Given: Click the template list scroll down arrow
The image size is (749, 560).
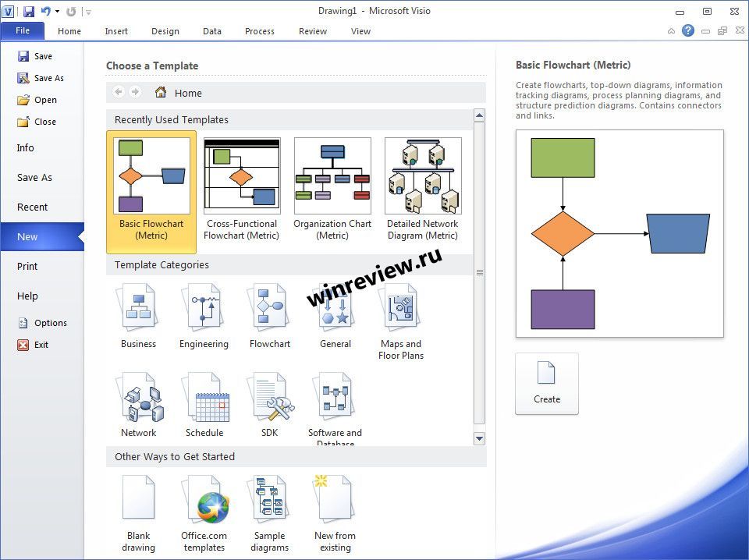Looking at the screenshot, I should pyautogui.click(x=479, y=439).
